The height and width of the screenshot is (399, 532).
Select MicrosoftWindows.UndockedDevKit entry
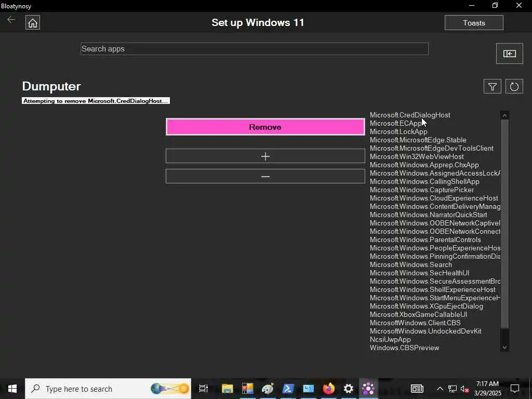(425, 331)
